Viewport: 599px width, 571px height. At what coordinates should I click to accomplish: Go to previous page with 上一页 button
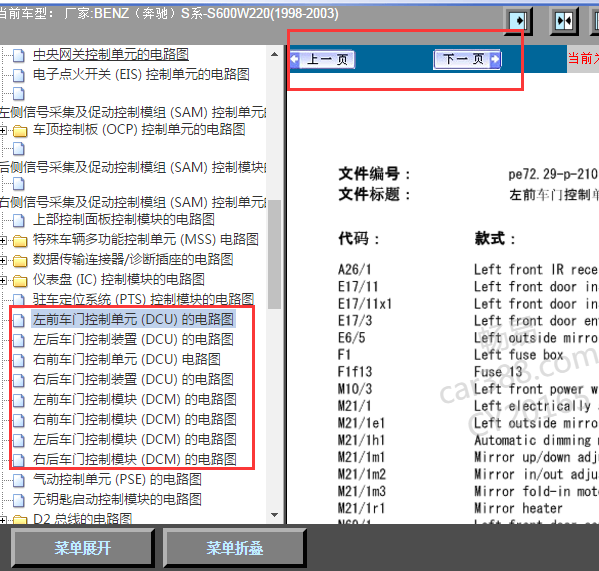tap(322, 59)
